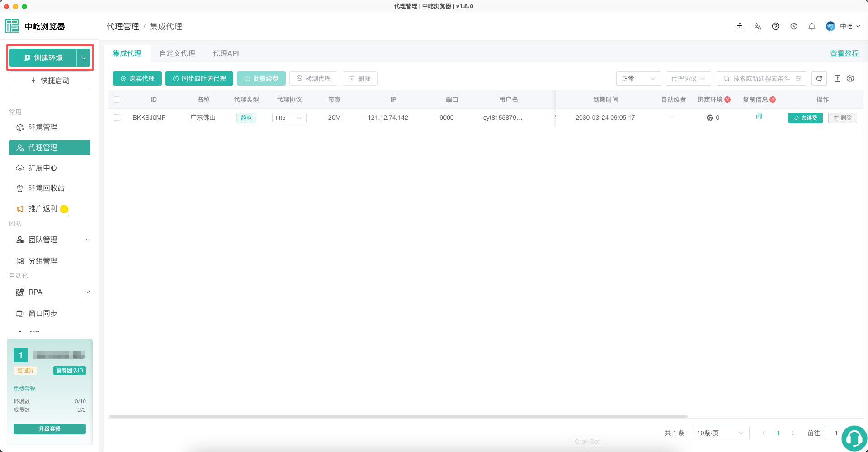Image resolution: width=868 pixels, height=452 pixels.
Task: Click the table refresh icon button
Action: pyautogui.click(x=819, y=79)
